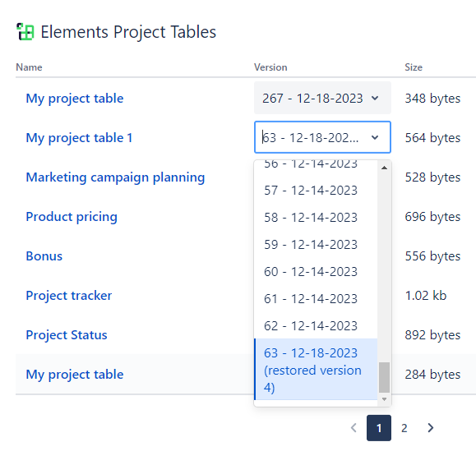Open version dropdown showing 267 - 12-18-2023
Screen dimensions: 476x465
pyautogui.click(x=322, y=98)
